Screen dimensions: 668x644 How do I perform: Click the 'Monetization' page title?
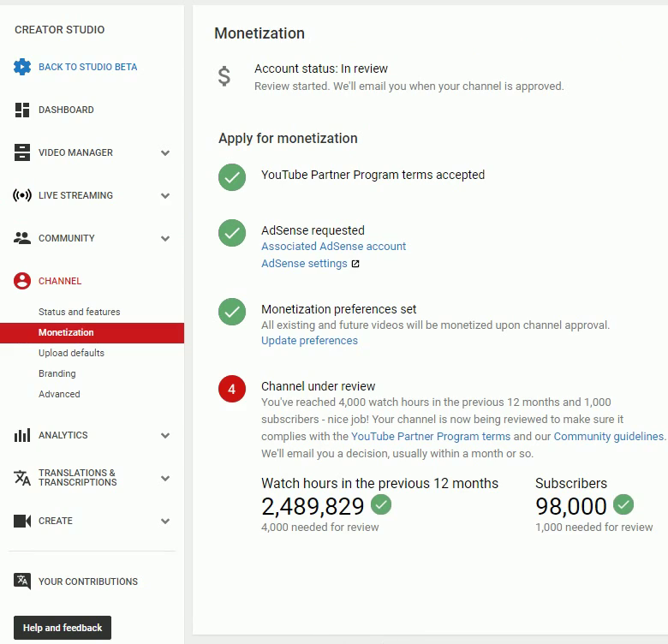click(259, 33)
